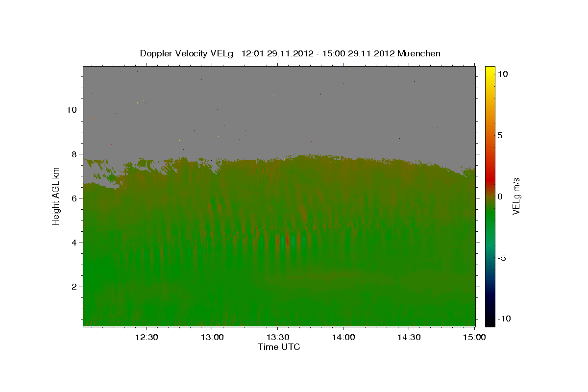Click the yellow top of the velocity colorbar
The height and width of the screenshot is (392, 588).
click(490, 71)
